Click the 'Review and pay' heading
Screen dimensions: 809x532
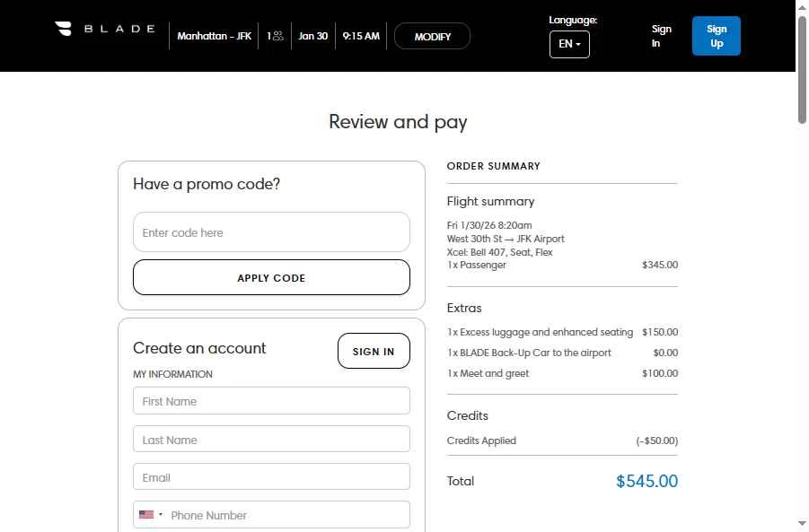[398, 122]
